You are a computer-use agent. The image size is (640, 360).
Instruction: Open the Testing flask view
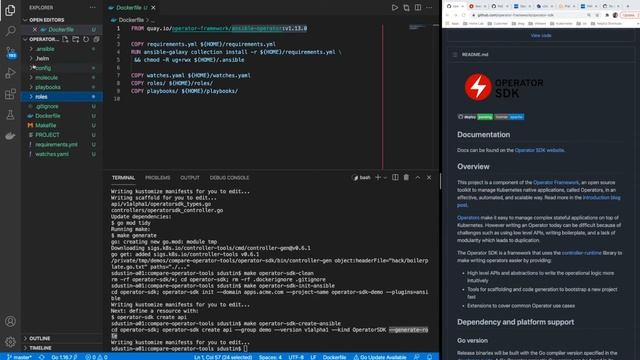coord(10,115)
